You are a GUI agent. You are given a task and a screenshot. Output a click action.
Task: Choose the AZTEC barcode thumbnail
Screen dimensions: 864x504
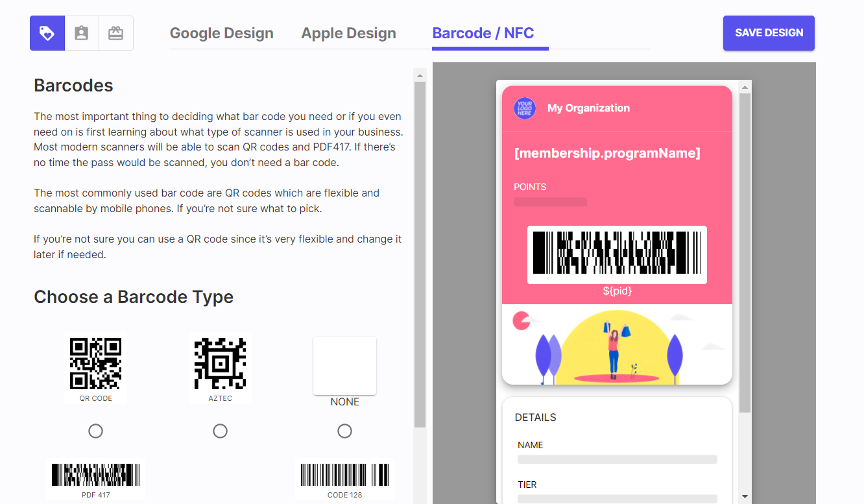220,368
